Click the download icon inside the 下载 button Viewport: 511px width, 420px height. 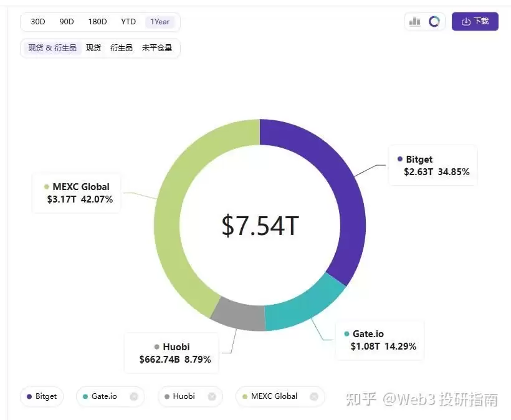click(x=466, y=21)
